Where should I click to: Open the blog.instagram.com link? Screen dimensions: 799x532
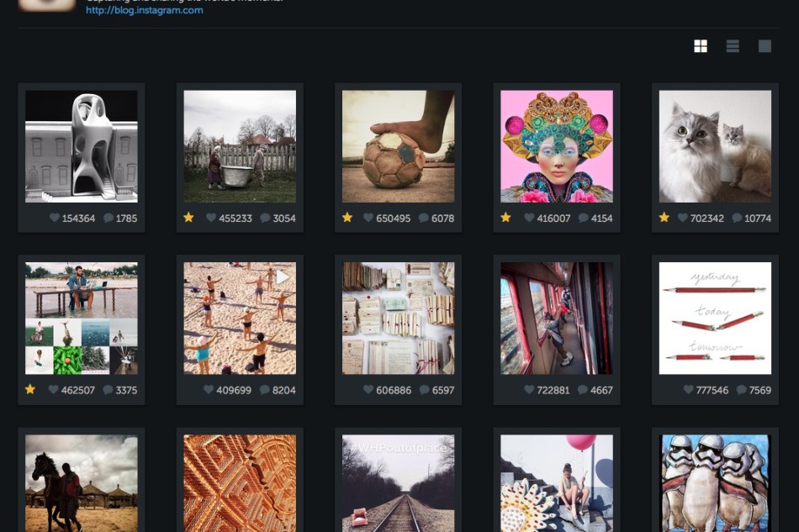point(144,10)
